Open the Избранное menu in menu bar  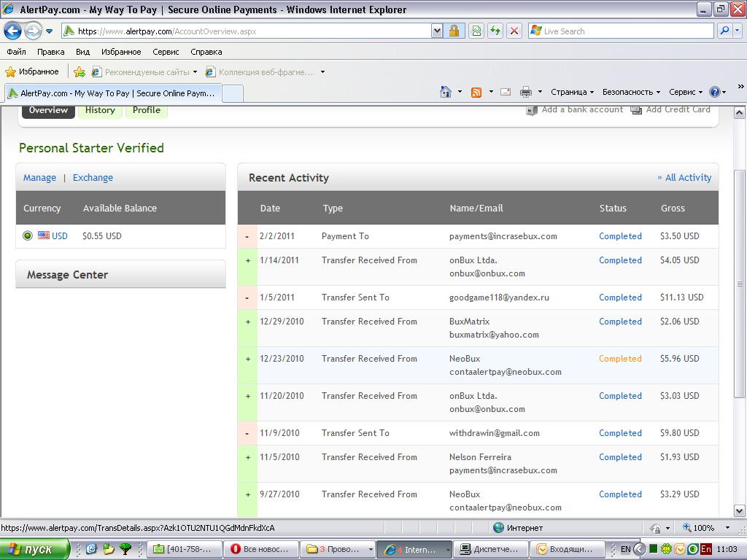121,52
